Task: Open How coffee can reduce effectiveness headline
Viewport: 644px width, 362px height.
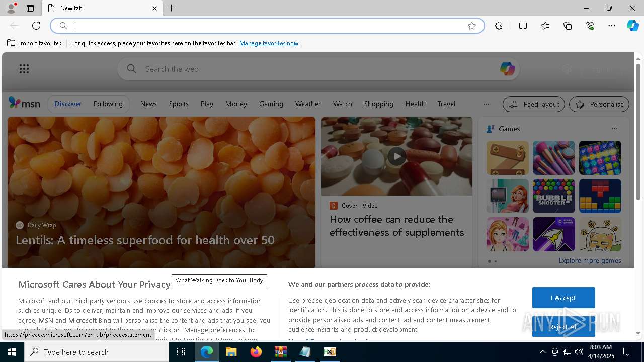Action: (397, 226)
